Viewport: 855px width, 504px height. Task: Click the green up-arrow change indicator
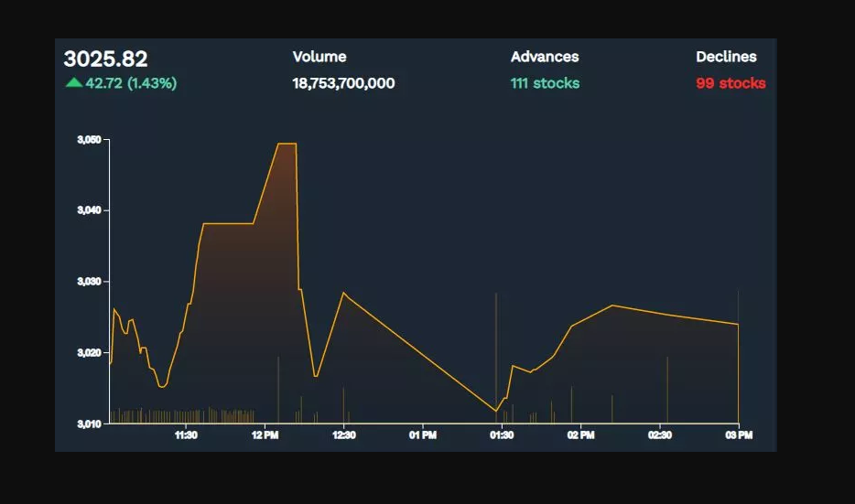(73, 83)
